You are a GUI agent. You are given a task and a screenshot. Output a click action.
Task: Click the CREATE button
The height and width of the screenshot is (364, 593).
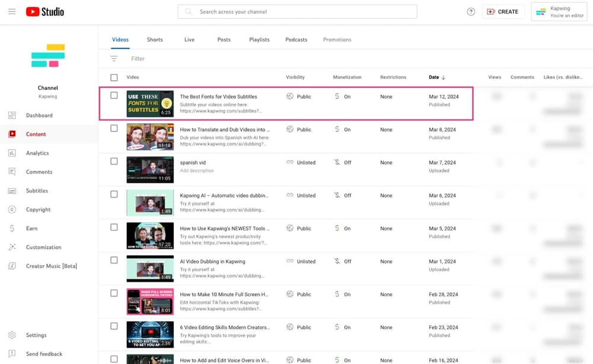pyautogui.click(x=503, y=11)
